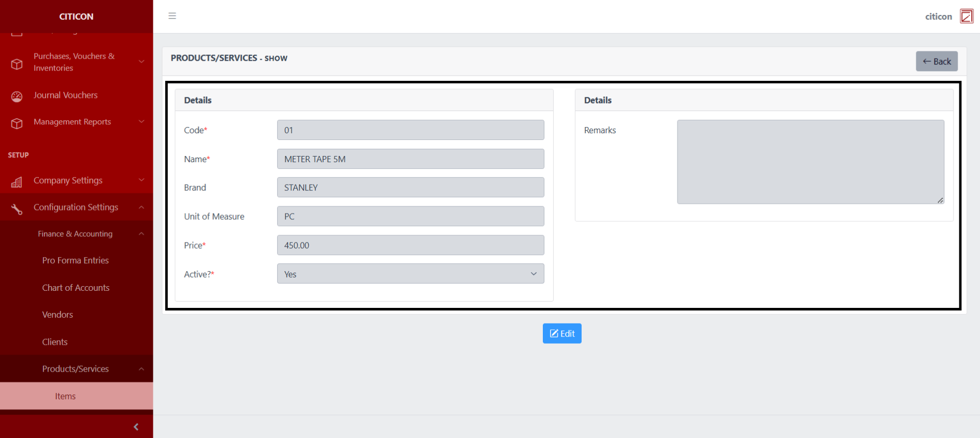Click the Management Reports cube icon
Screen dimensions: 980x438
17,123
